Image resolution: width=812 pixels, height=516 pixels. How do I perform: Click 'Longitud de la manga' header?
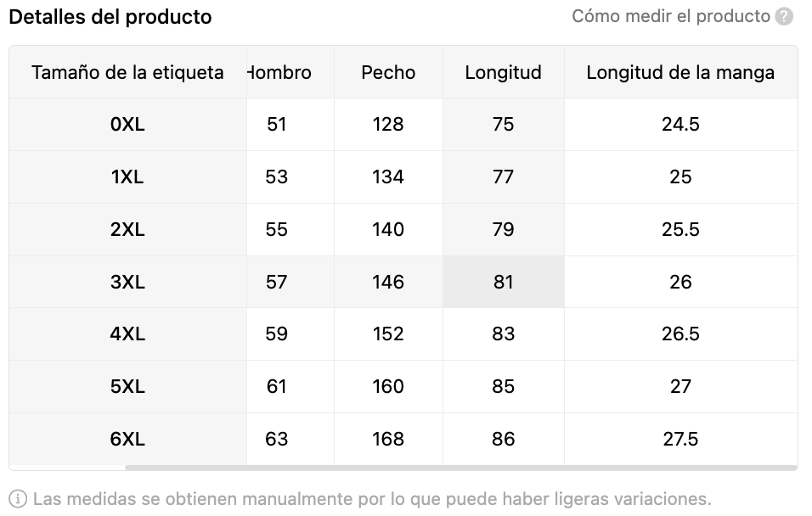pos(680,72)
